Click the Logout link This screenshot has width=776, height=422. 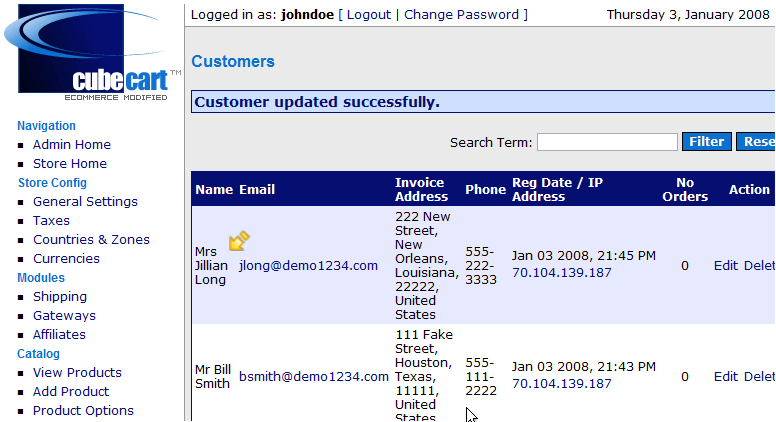(x=368, y=15)
